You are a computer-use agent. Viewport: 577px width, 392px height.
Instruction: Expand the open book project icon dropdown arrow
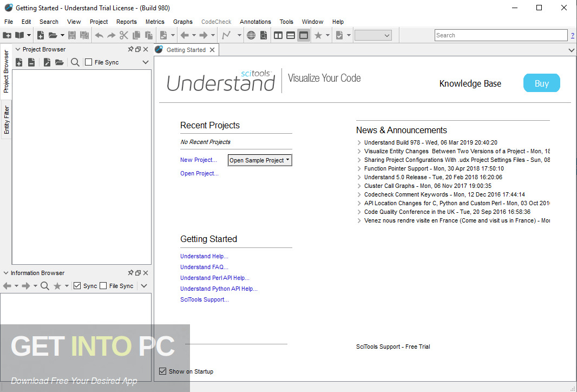pyautogui.click(x=29, y=35)
